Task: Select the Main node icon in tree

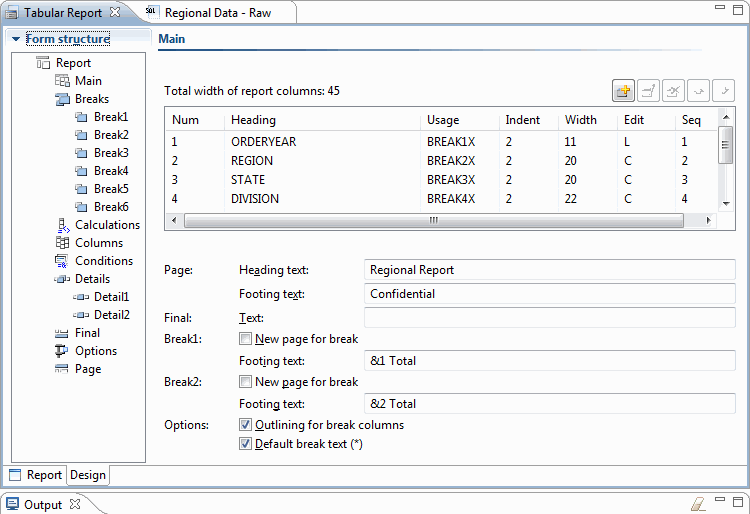Action: 62,81
